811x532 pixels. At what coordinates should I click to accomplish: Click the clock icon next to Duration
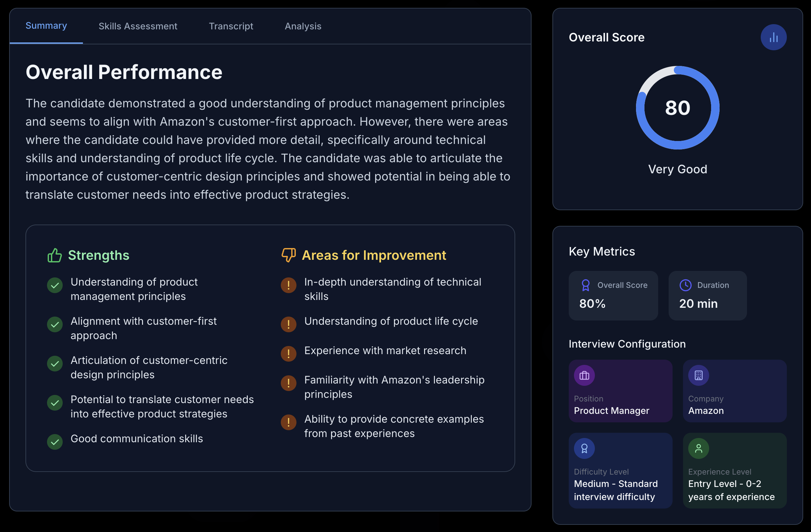(685, 285)
